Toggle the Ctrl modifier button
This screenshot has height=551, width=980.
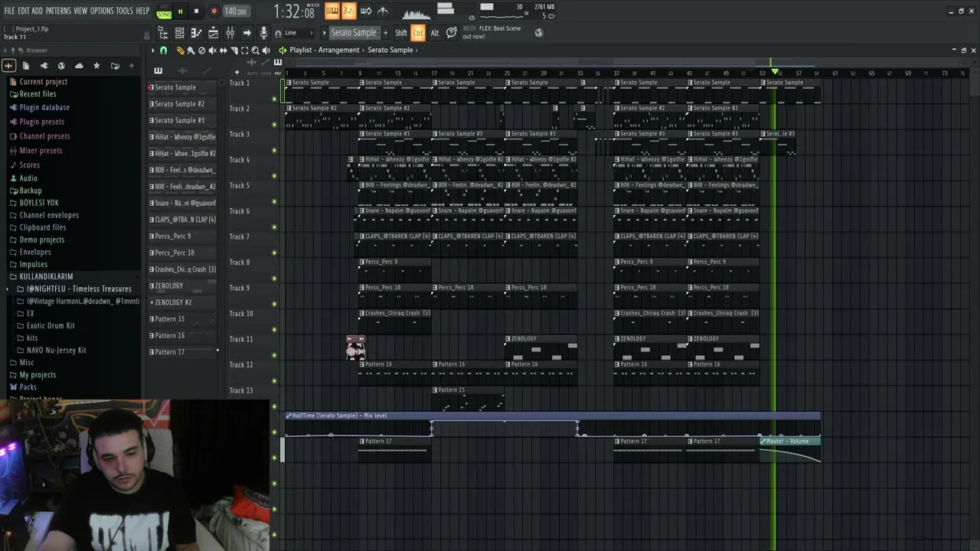(x=418, y=33)
